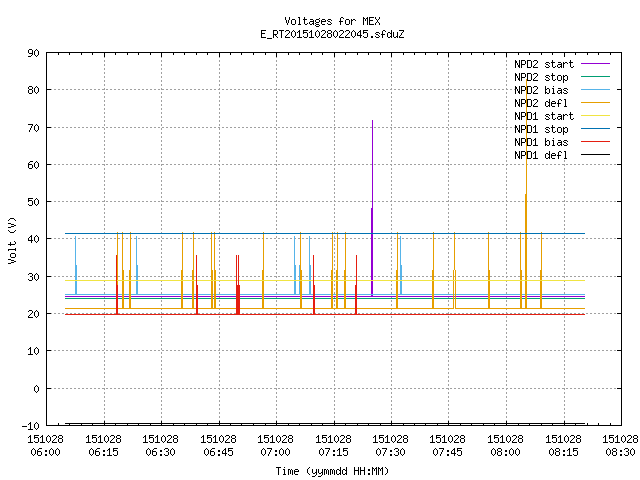Select the 'NPD2 bias' legend label
The image size is (640, 480).
tap(541, 90)
